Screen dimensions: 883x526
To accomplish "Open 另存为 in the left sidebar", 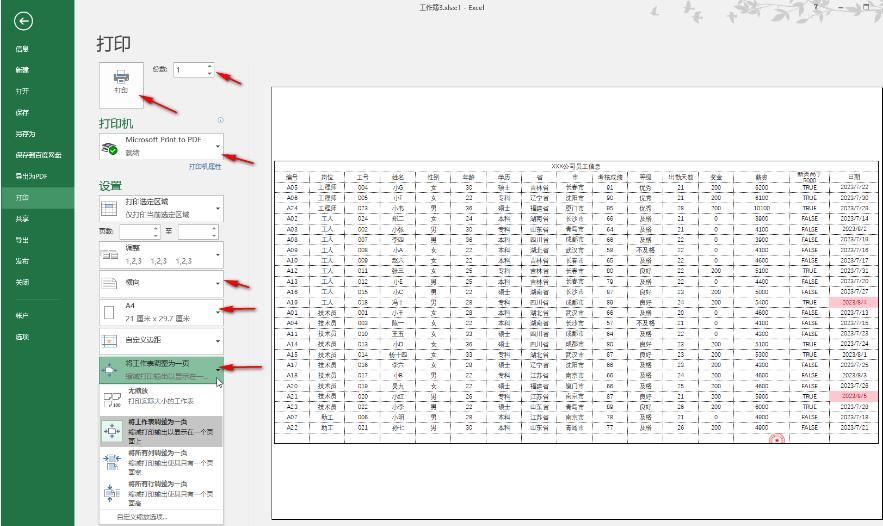I will click(25, 133).
